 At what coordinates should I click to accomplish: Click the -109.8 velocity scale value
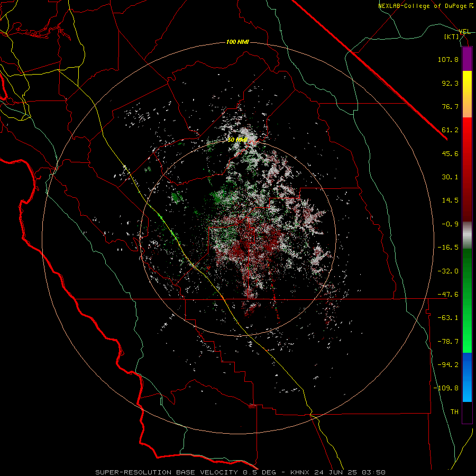point(446,388)
